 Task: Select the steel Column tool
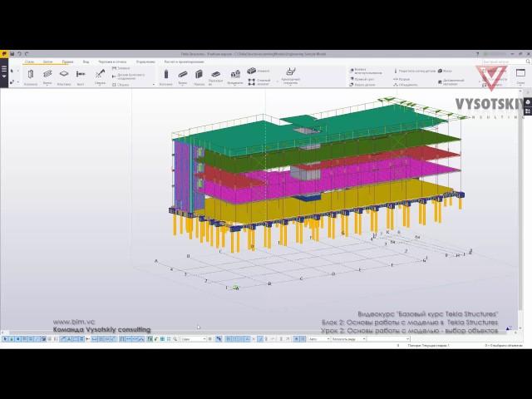coord(31,76)
